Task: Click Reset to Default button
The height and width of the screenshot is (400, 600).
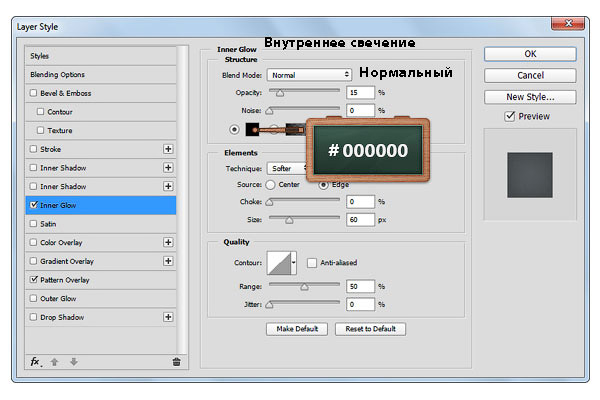Action: pyautogui.click(x=370, y=329)
